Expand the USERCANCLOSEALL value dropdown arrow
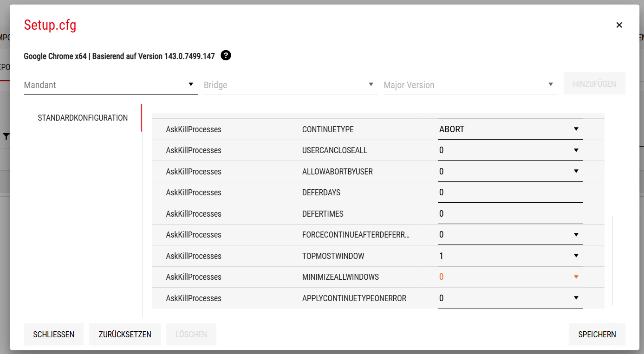Image resolution: width=644 pixels, height=354 pixels. pos(576,150)
